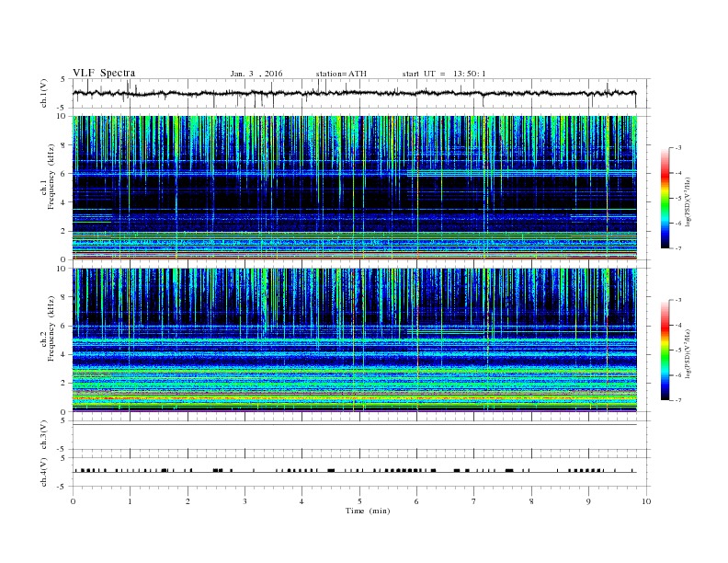Select the "ch.4(V)" axis label
Screen dimensions: 728x563
coord(44,472)
